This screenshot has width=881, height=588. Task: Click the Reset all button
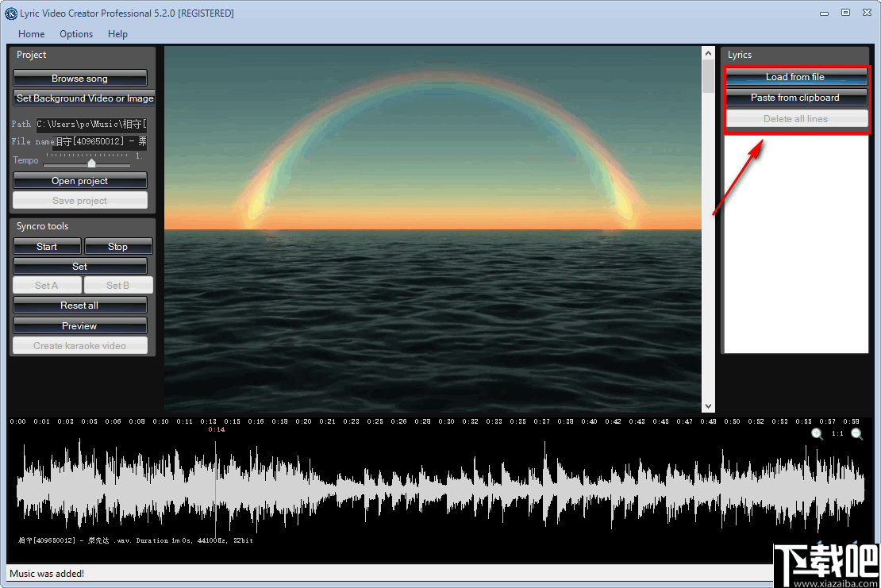coord(80,306)
